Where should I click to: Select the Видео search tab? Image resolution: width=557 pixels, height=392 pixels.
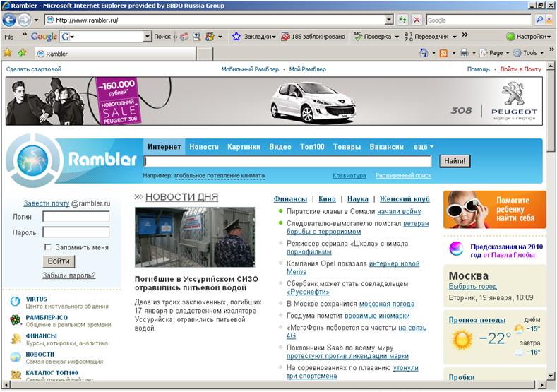tap(280, 147)
